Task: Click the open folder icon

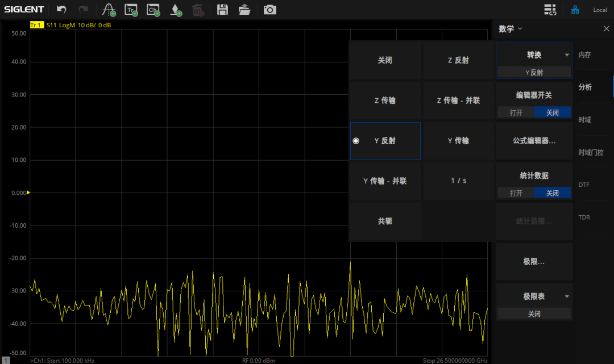Action: (x=244, y=10)
